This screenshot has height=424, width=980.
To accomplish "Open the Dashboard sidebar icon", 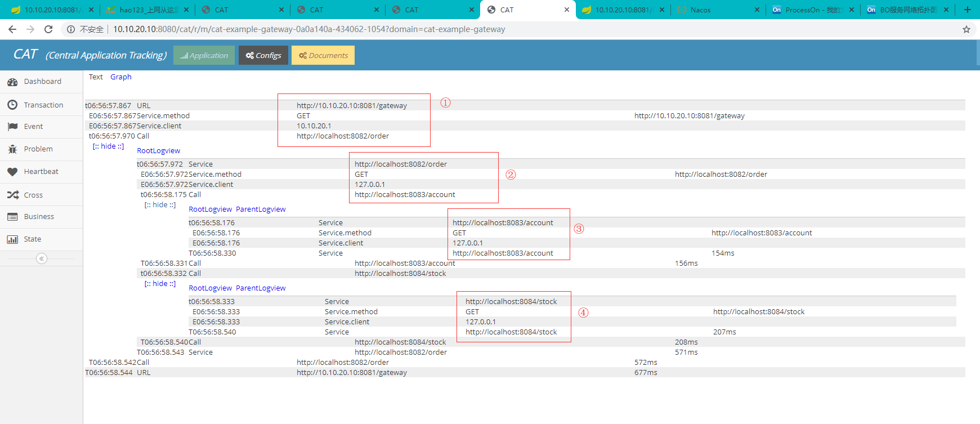I will click(x=12, y=82).
